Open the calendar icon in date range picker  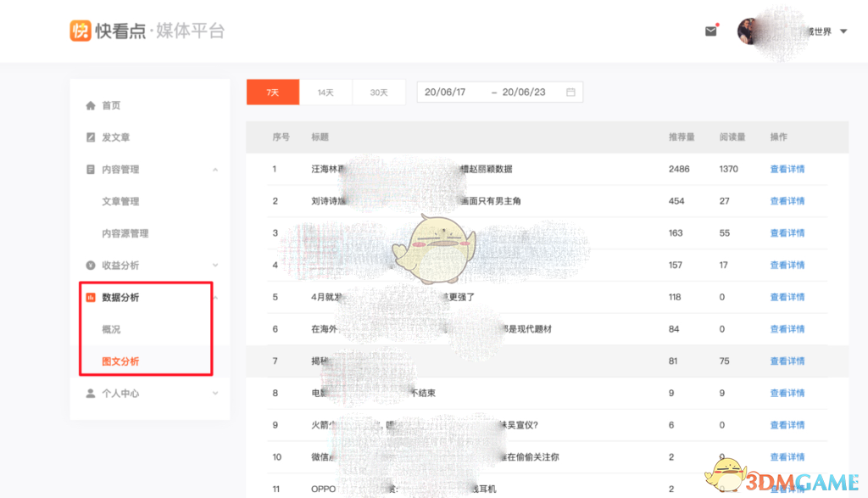point(572,92)
